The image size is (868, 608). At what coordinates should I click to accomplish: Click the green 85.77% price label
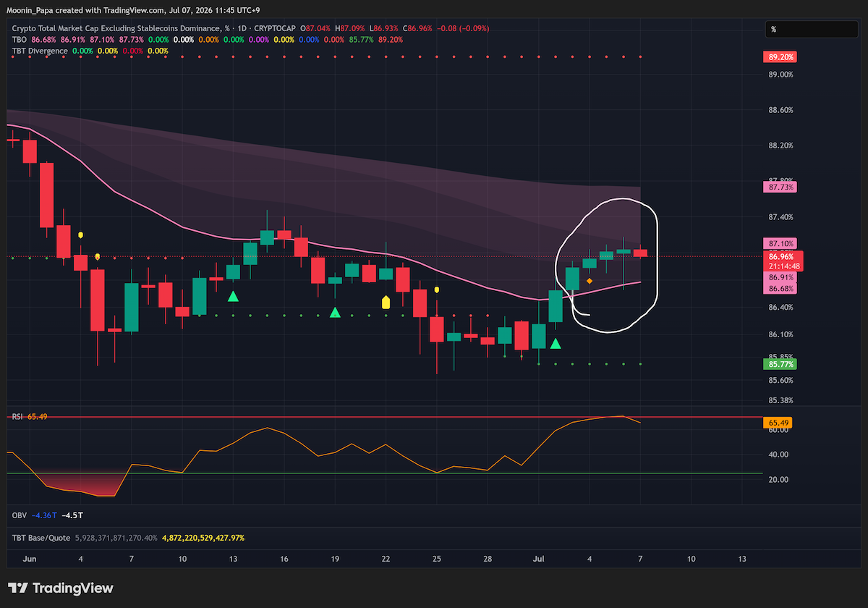779,366
